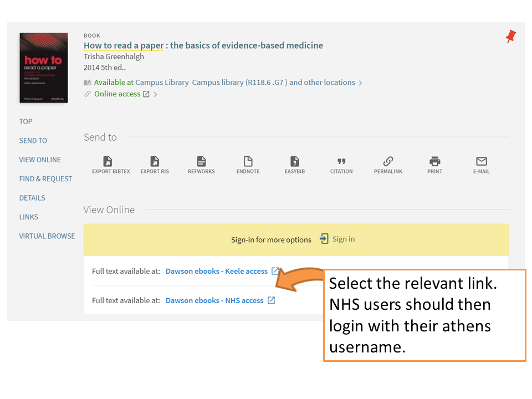
Task: Get a Permalink for this record
Action: click(388, 161)
